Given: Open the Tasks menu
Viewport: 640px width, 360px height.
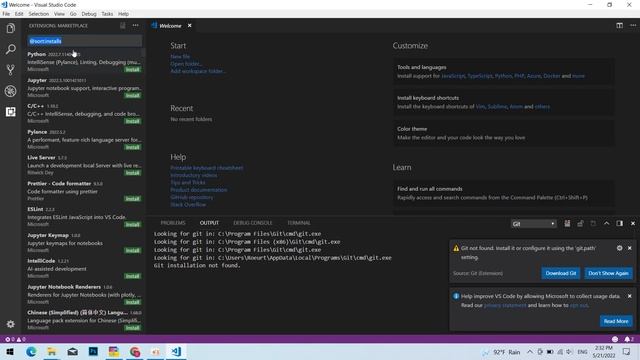Looking at the screenshot, I should (107, 13).
